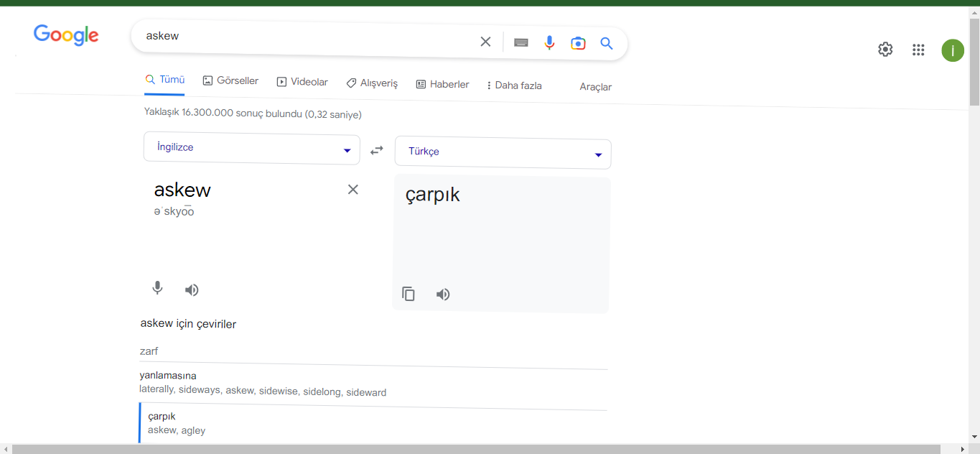The height and width of the screenshot is (454, 980).
Task: Open Araçlar search tools
Action: pos(596,86)
